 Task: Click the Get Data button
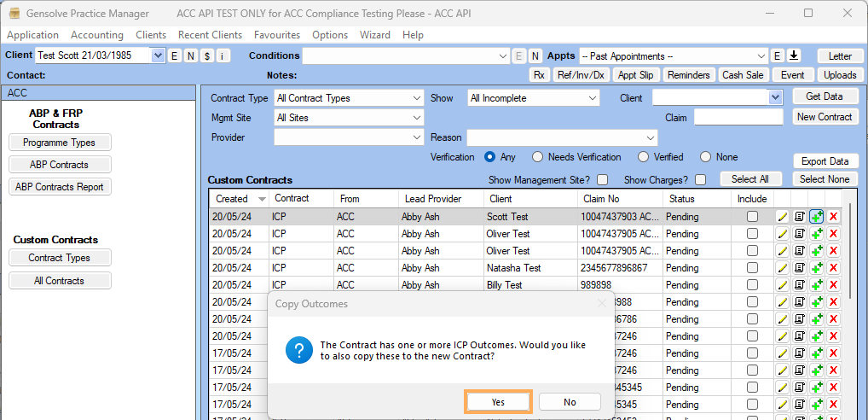pyautogui.click(x=825, y=96)
